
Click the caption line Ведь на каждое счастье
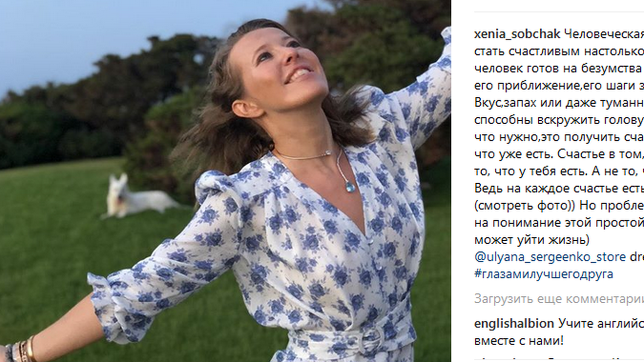pyautogui.click(x=559, y=189)
